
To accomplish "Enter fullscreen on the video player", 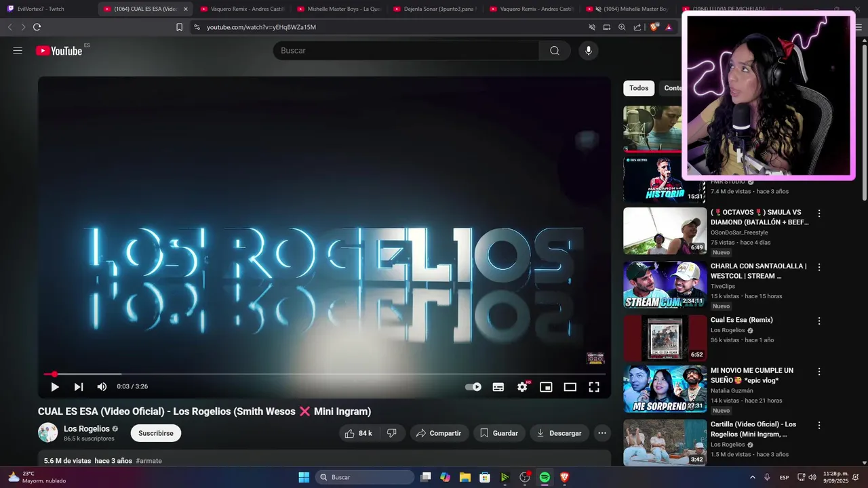I will (594, 387).
